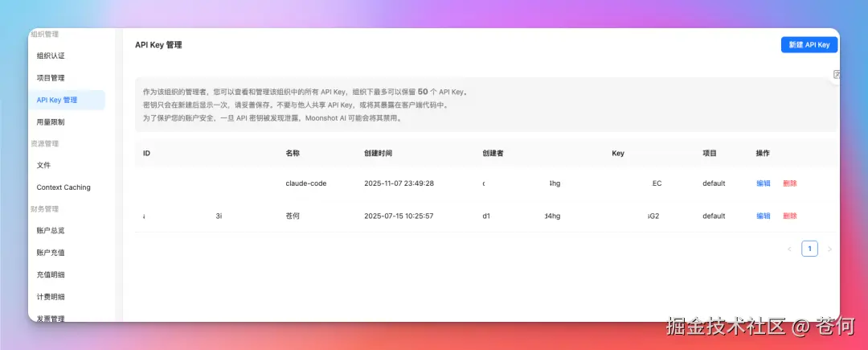
Task: Click creation time 2025-07-15 10:25:57
Action: 399,216
